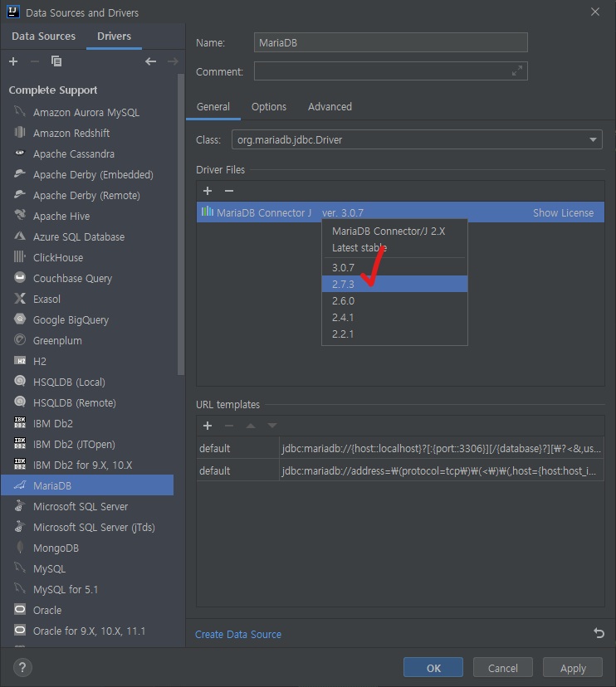Expand the Comment field editor

[517, 71]
